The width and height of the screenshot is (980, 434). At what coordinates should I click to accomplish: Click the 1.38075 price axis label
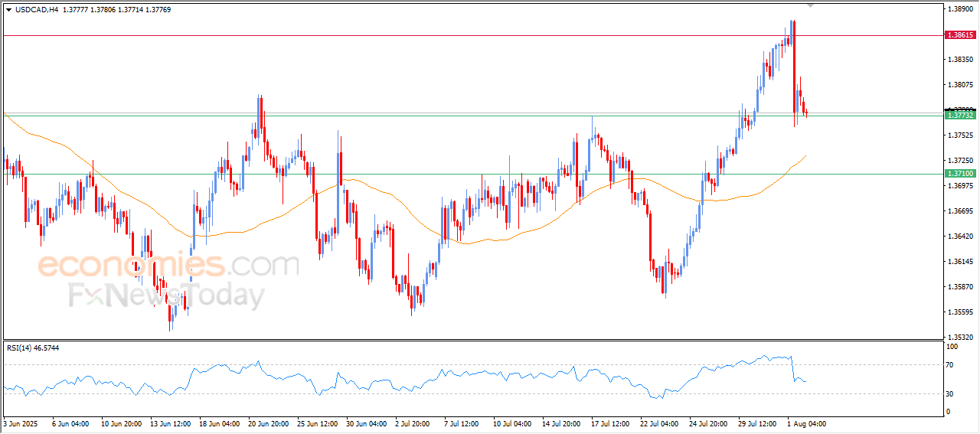tap(961, 84)
